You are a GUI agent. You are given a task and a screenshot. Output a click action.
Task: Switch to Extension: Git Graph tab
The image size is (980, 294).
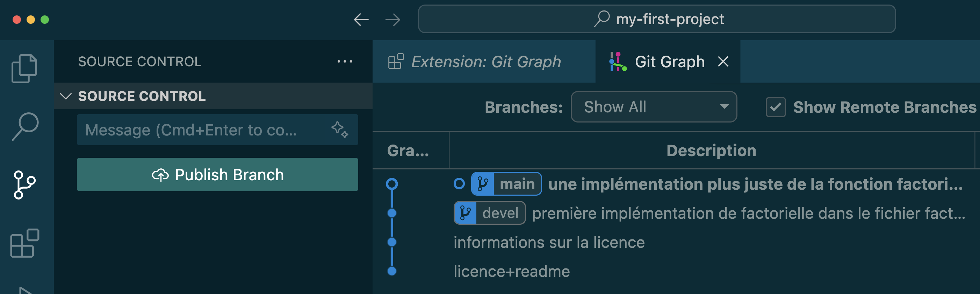(x=485, y=62)
